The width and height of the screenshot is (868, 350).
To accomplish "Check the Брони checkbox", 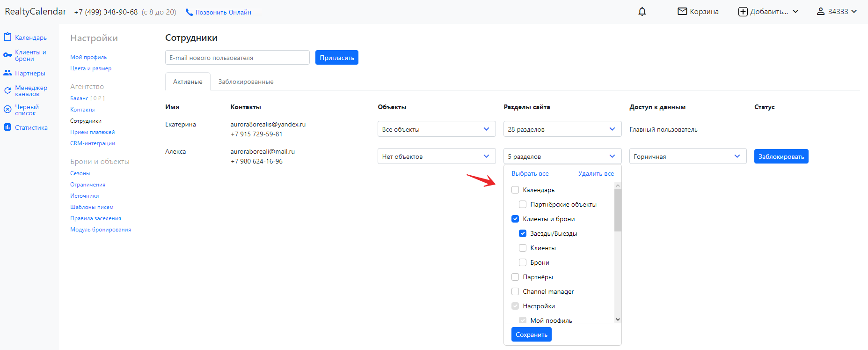I will pyautogui.click(x=523, y=262).
